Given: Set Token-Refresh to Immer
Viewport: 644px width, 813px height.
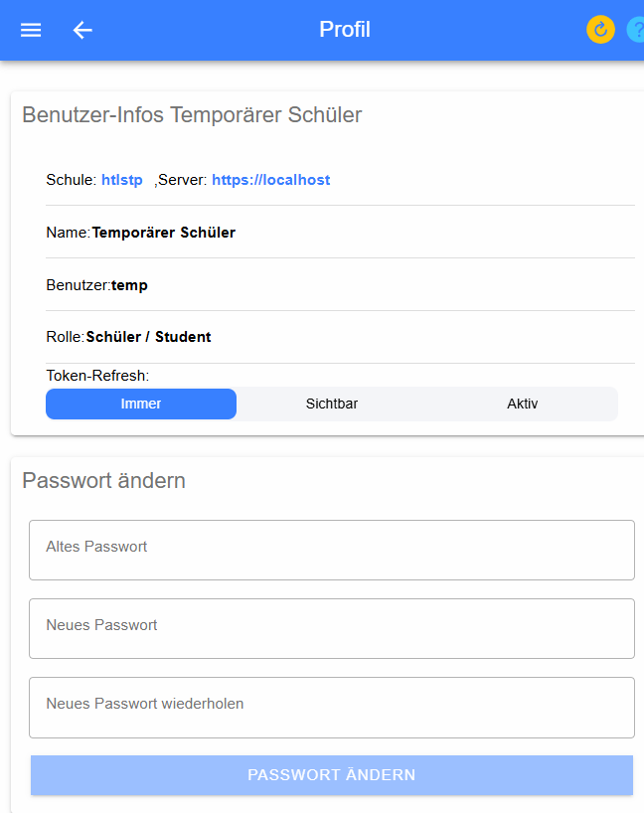Looking at the screenshot, I should [x=141, y=404].
